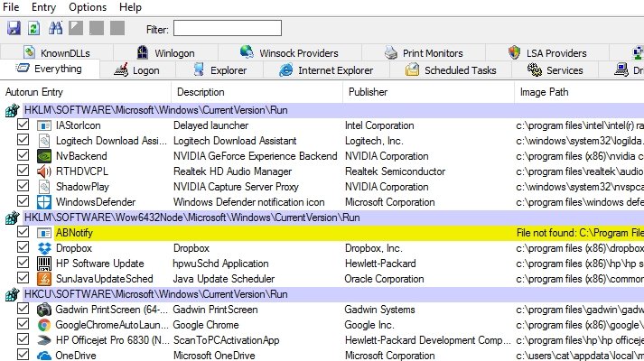Click the RTHDVCPL speaker icon
Image resolution: width=644 pixels, height=361 pixels.
click(x=44, y=171)
